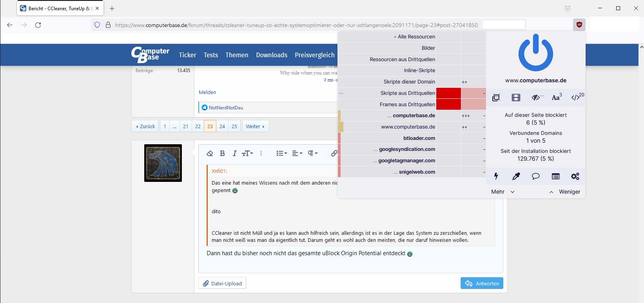Viewport: 644px width, 303px height.
Task: Open Ticker in ComputerBase navigation
Action: (x=187, y=55)
